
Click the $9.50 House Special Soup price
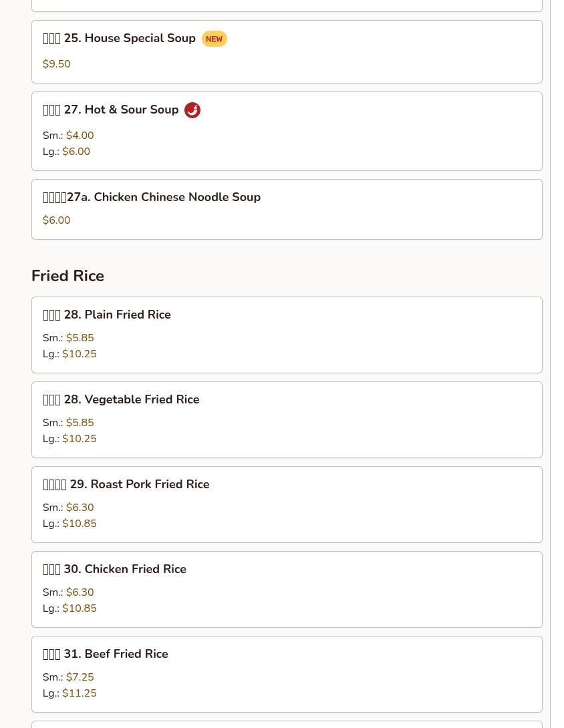click(x=57, y=64)
